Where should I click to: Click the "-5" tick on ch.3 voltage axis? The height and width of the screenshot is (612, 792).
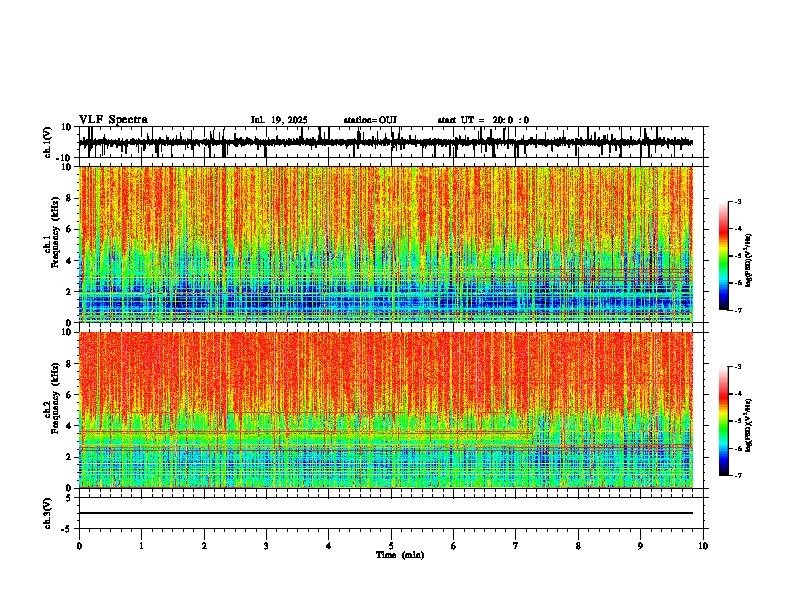(x=68, y=529)
